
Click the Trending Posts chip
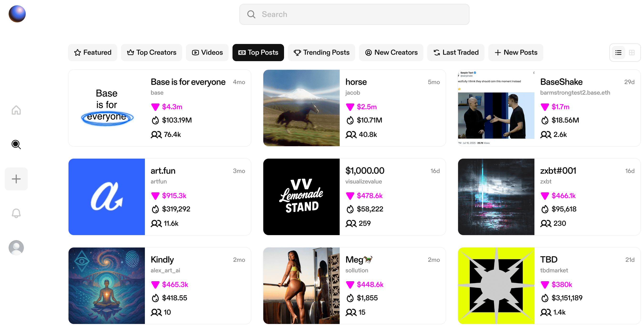322,53
